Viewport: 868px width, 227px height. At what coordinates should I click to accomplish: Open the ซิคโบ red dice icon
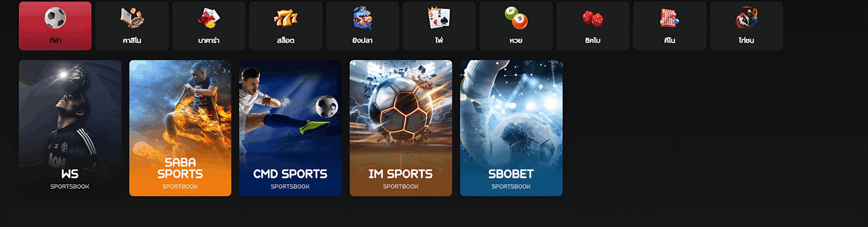tap(593, 18)
